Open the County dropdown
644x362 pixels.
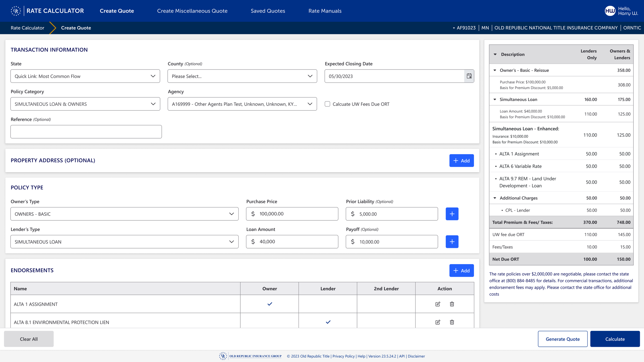coord(242,76)
